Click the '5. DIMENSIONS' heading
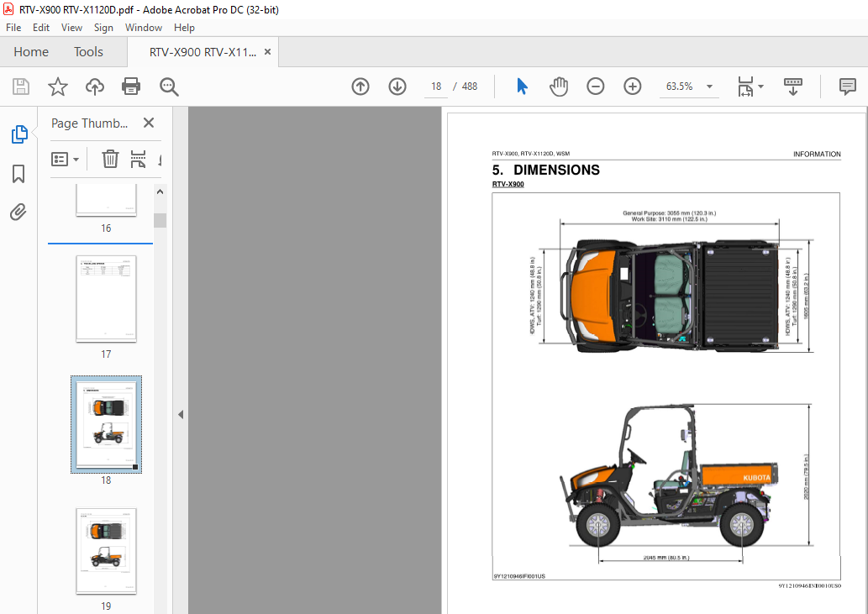 coord(546,170)
